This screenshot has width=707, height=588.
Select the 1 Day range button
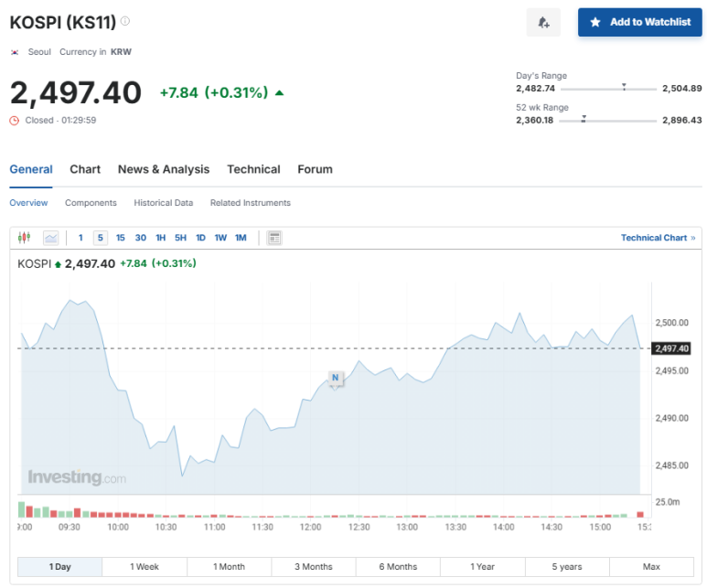(60, 566)
